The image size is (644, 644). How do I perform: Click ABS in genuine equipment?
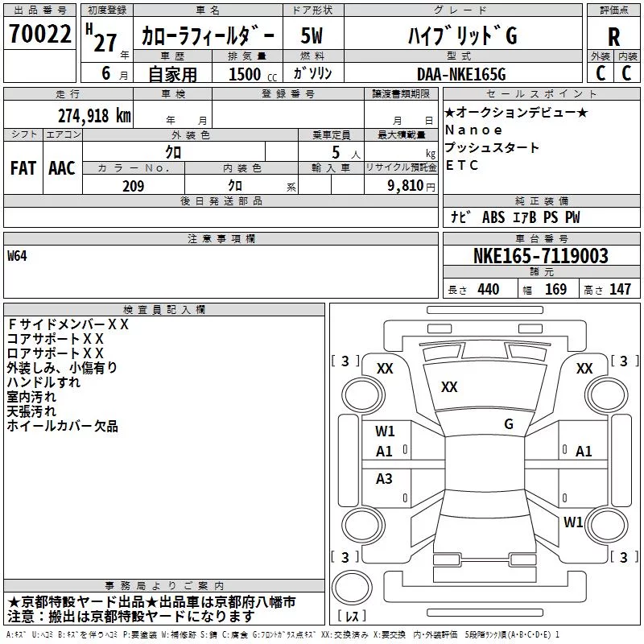click(x=493, y=217)
